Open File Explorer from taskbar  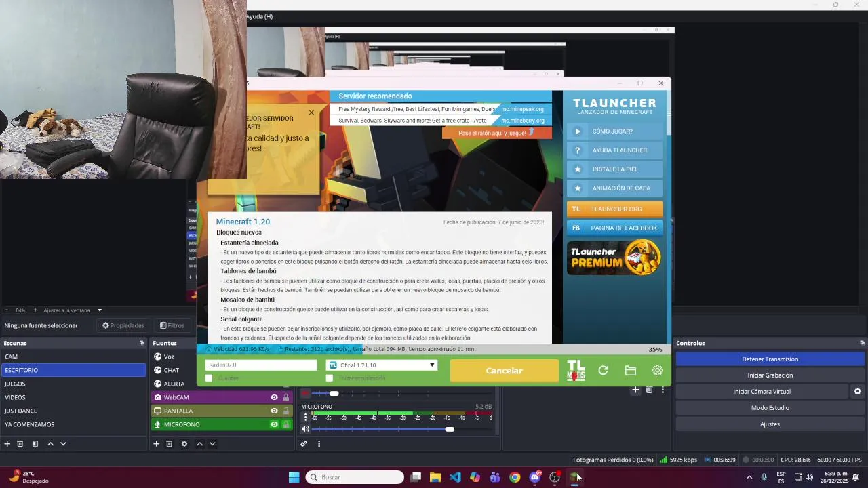pos(435,477)
